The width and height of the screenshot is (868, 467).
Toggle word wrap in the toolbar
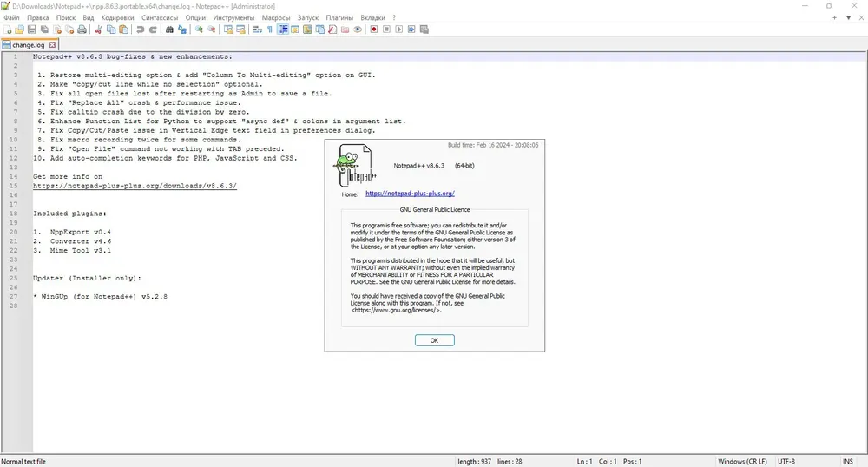(x=258, y=30)
